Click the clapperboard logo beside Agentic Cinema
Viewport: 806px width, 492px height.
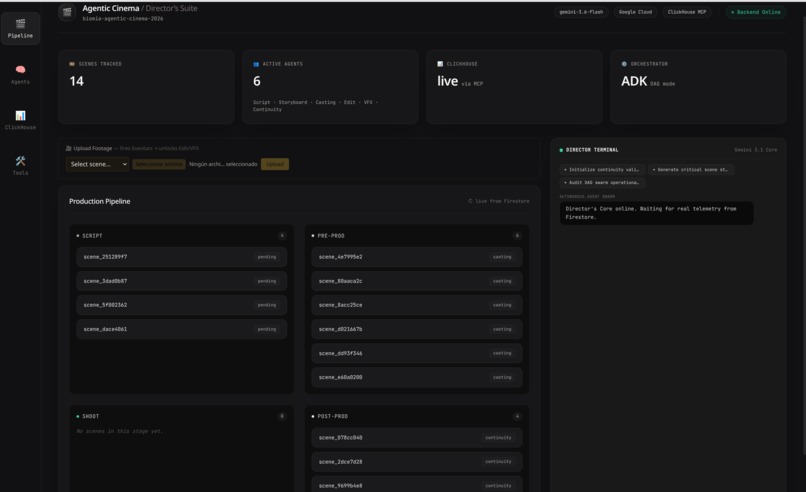67,12
